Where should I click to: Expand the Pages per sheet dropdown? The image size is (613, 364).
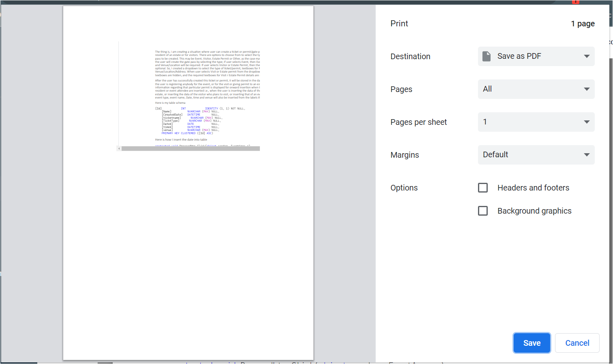(x=536, y=122)
